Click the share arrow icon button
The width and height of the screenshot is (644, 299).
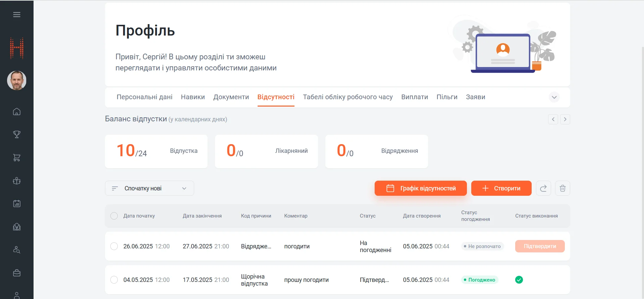click(x=543, y=188)
